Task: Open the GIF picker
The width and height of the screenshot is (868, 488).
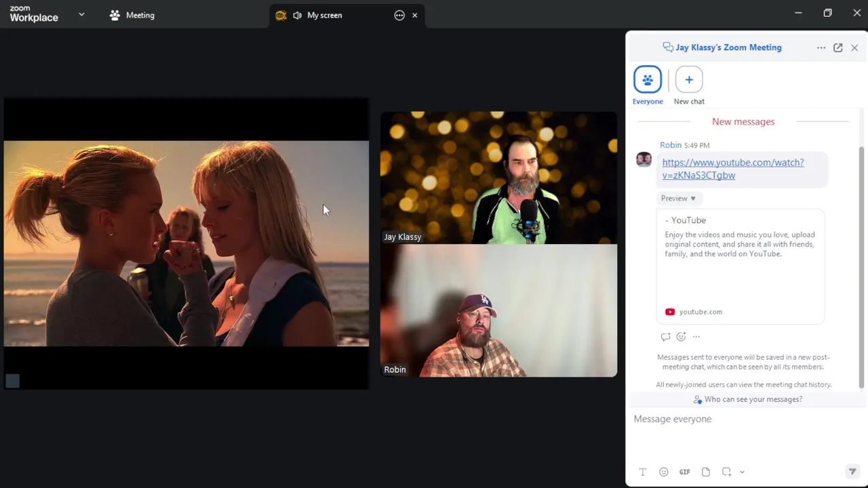Action: coord(685,472)
